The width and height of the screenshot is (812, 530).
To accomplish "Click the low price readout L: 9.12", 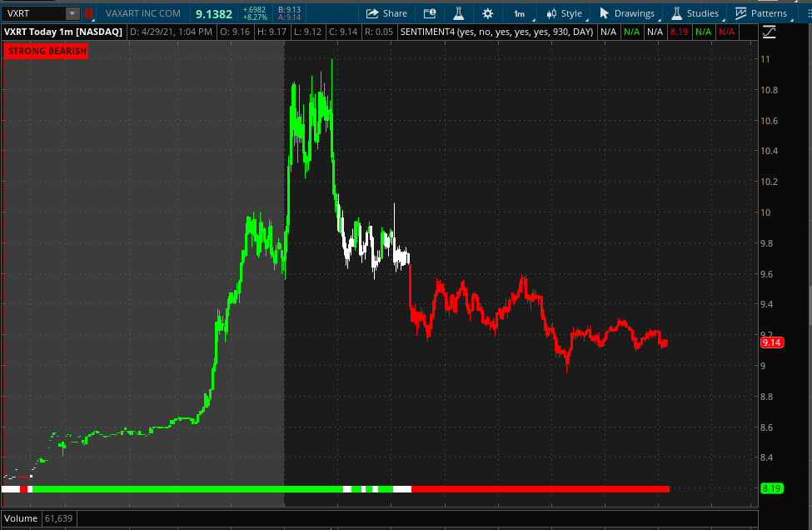I will (x=307, y=32).
